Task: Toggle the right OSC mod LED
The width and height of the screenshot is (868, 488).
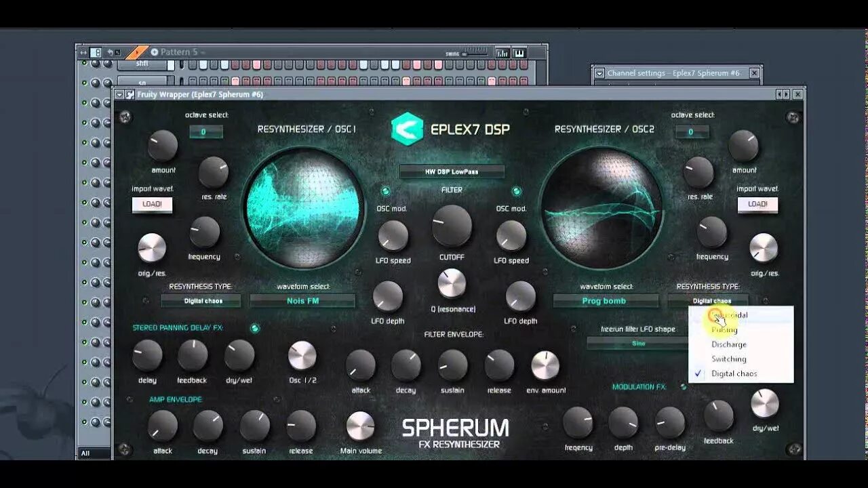Action: click(517, 191)
